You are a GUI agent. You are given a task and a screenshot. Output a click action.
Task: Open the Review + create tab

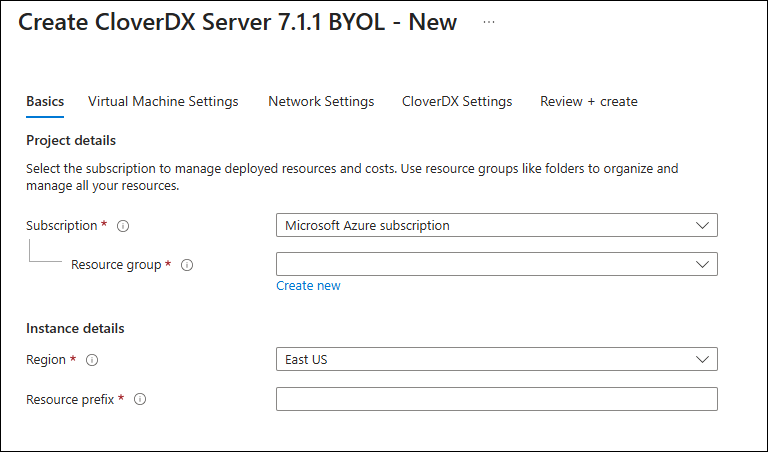[x=588, y=101]
